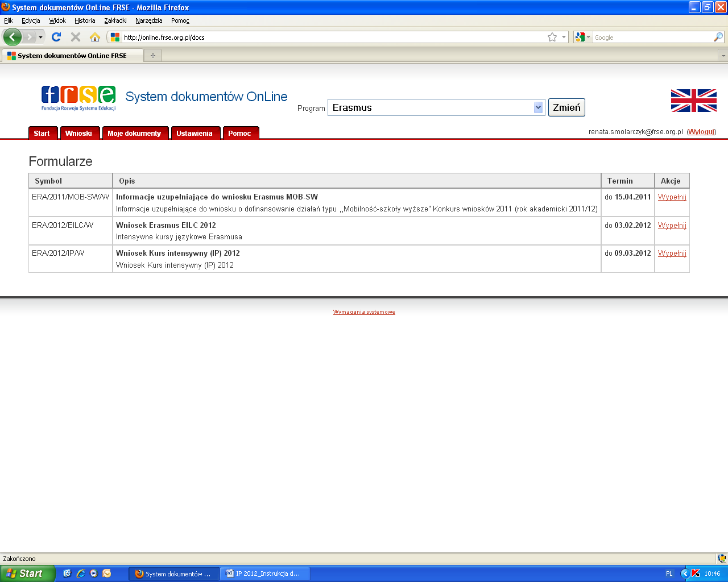The image size is (728, 582).
Task: Click the System dokumentów Firefox taskbar button
Action: (174, 574)
